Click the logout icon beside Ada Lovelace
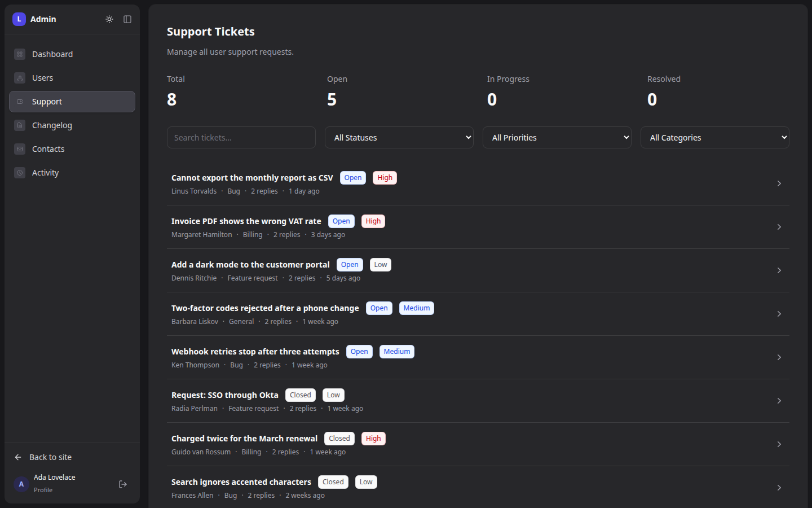The height and width of the screenshot is (508, 812). click(123, 484)
